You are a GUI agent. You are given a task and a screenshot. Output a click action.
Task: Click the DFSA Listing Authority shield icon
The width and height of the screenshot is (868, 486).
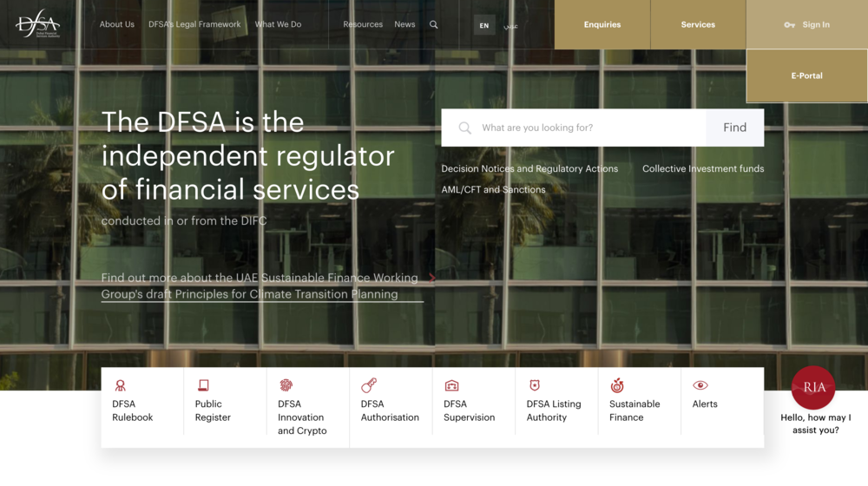pyautogui.click(x=534, y=385)
